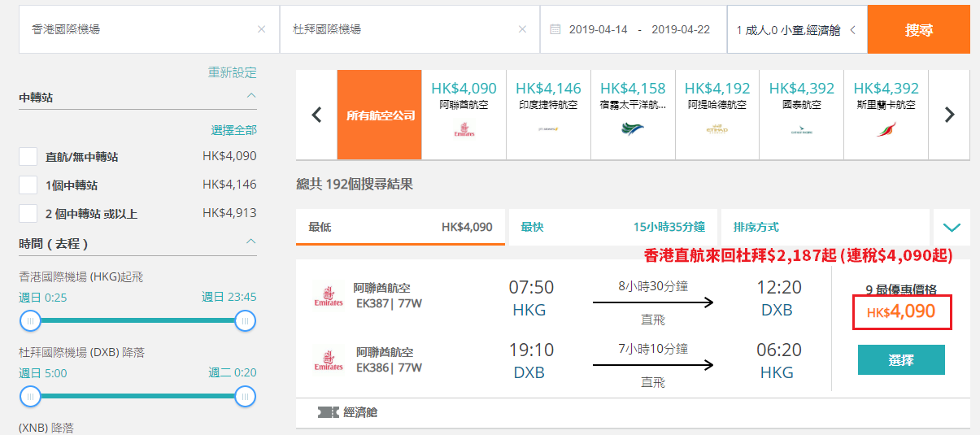Viewport: 980px width, 435px height.
Task: Open passengers and cabin class selector
Action: (797, 29)
